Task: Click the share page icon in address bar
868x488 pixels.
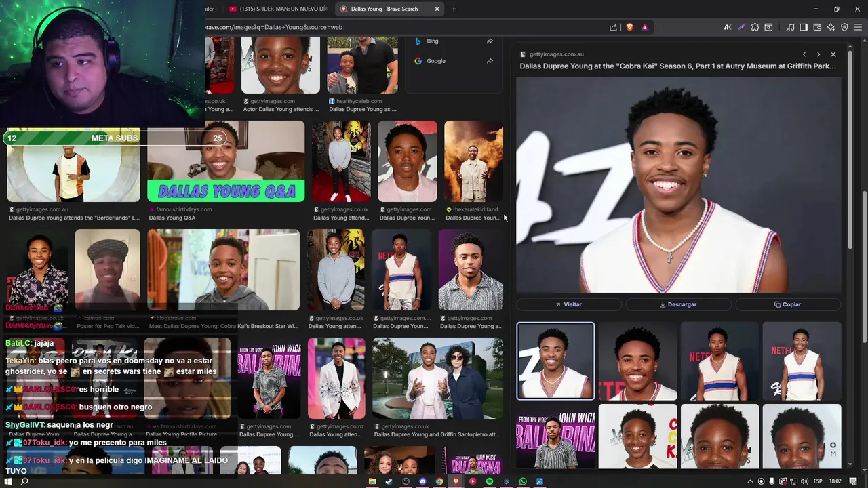Action: click(x=614, y=27)
